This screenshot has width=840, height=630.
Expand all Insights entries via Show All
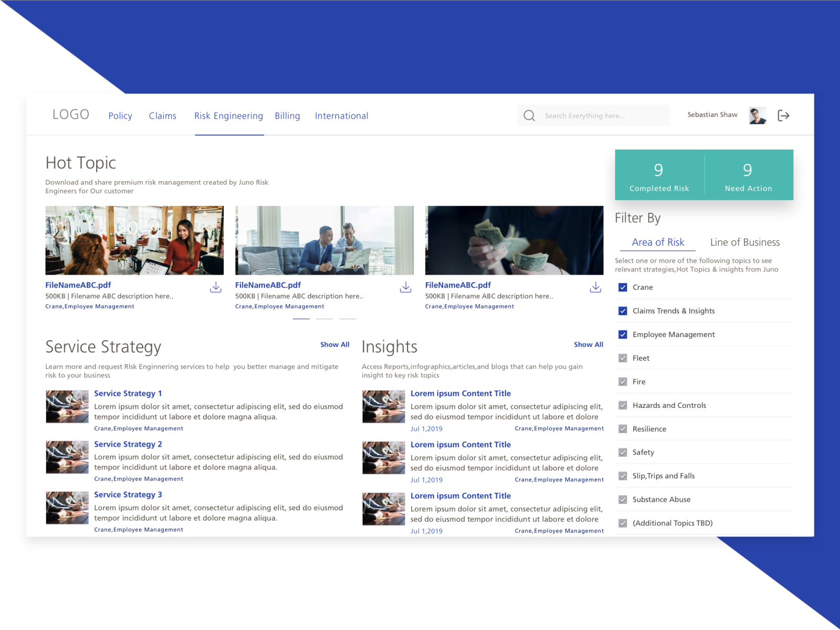coord(588,344)
